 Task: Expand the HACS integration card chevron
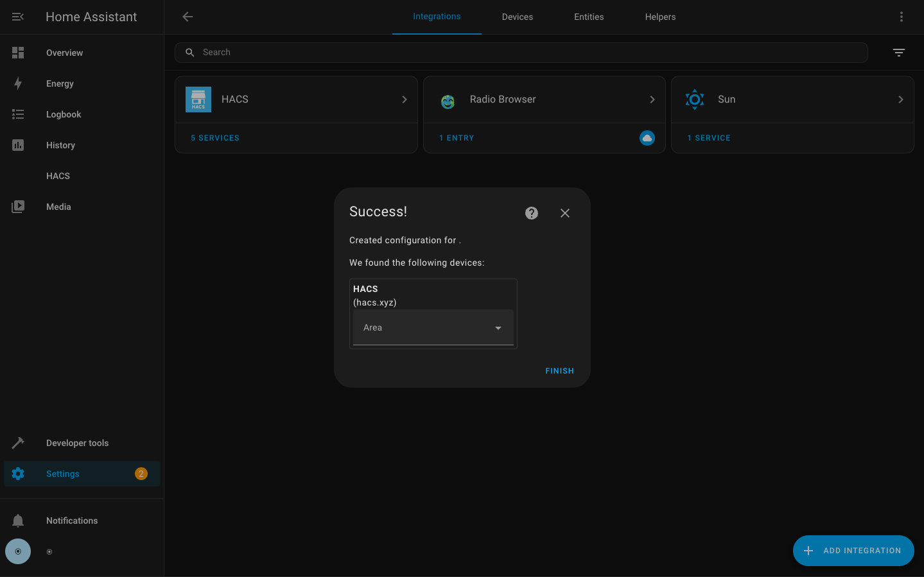pyautogui.click(x=404, y=99)
